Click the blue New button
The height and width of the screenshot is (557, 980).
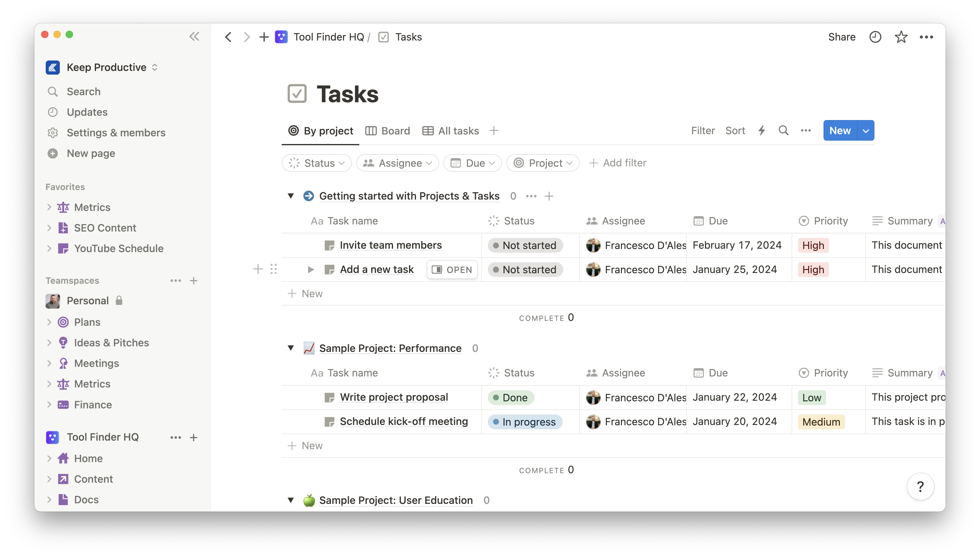(x=839, y=130)
